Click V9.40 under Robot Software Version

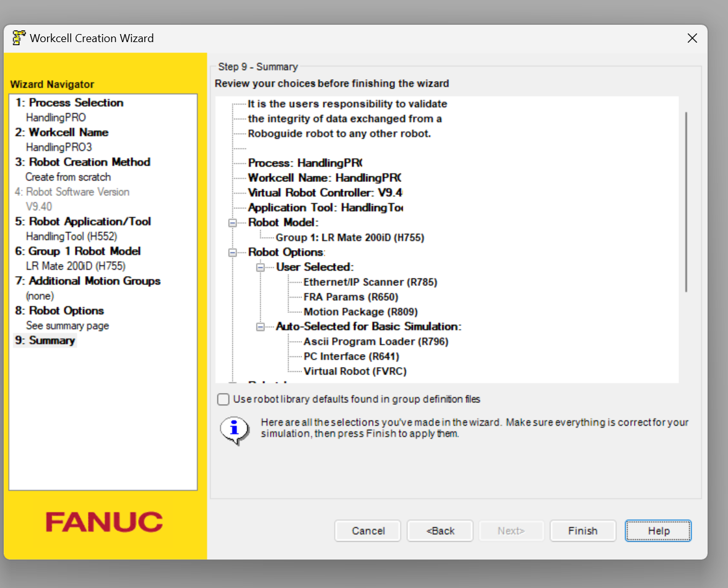[39, 207]
